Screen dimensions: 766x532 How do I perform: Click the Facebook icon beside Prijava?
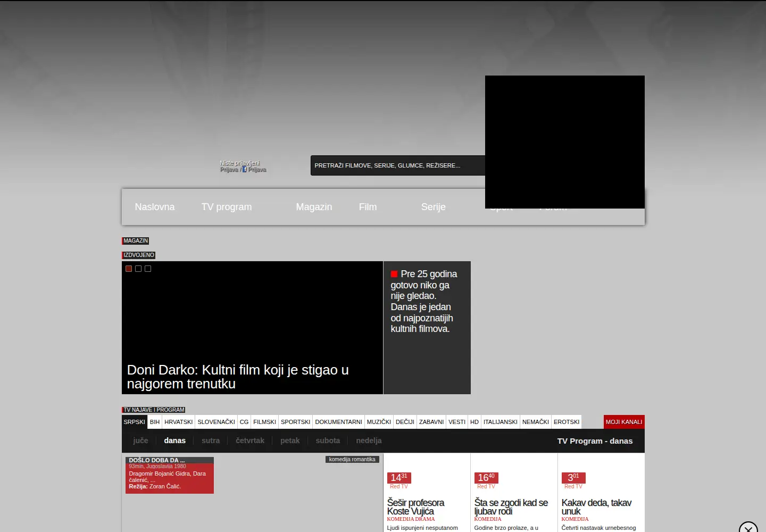point(245,170)
